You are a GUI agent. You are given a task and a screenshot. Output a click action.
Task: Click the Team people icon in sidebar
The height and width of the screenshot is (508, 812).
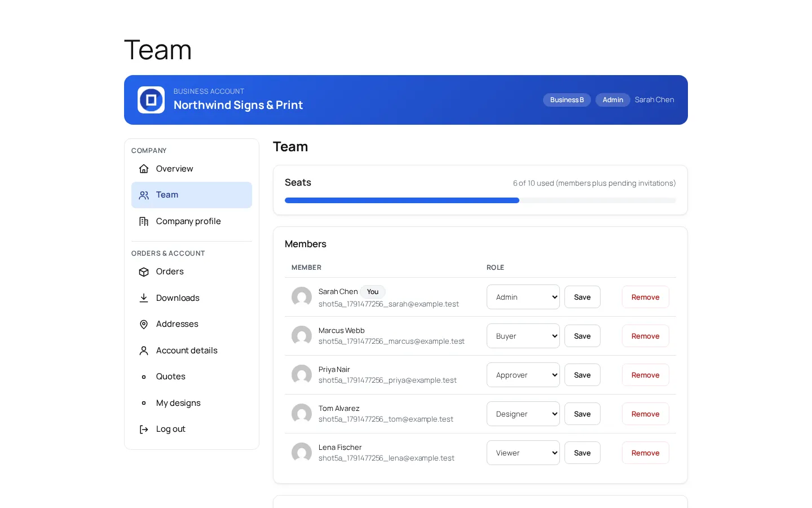[x=144, y=195]
